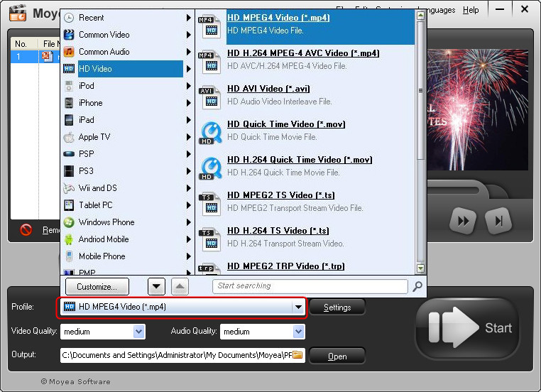
Task: Click the Open output button
Action: coord(337,356)
